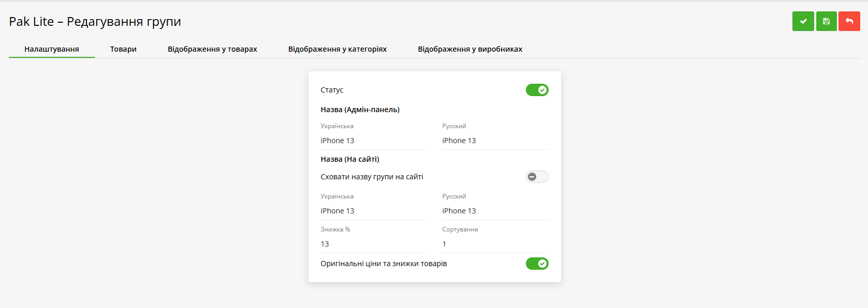Click the red back arrow cancel icon
The image size is (868, 308).
point(849,21)
